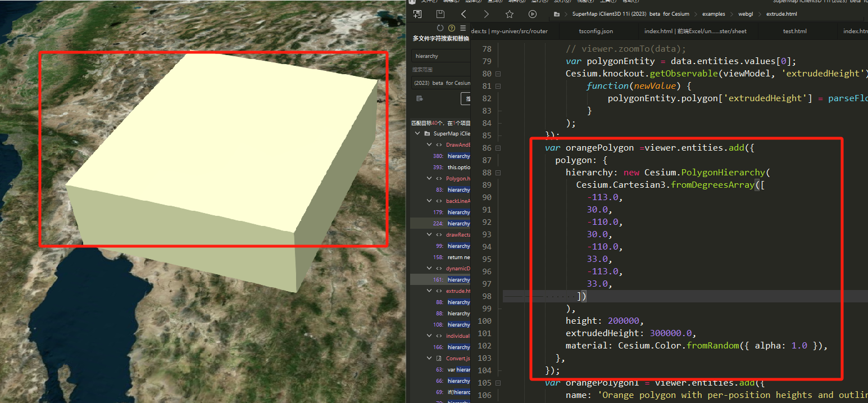The image size is (868, 403).
Task: Open search result at line 63
Action: pos(452,370)
